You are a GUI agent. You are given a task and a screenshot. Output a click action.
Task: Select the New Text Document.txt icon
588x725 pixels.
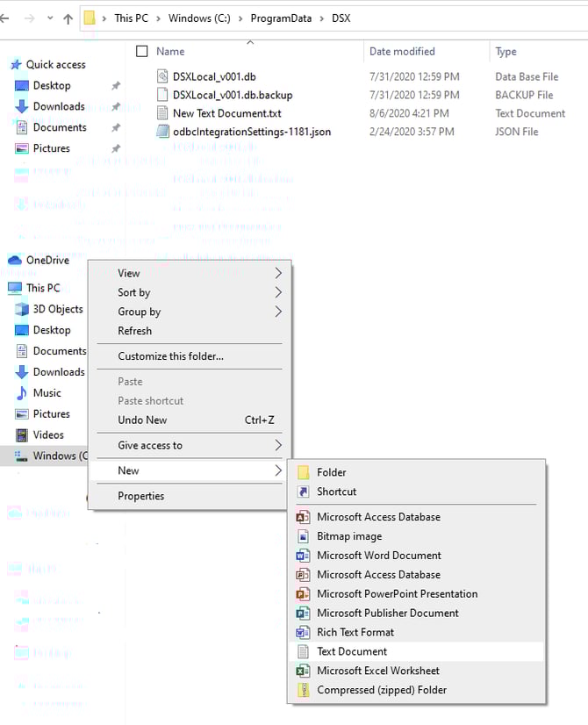point(162,113)
